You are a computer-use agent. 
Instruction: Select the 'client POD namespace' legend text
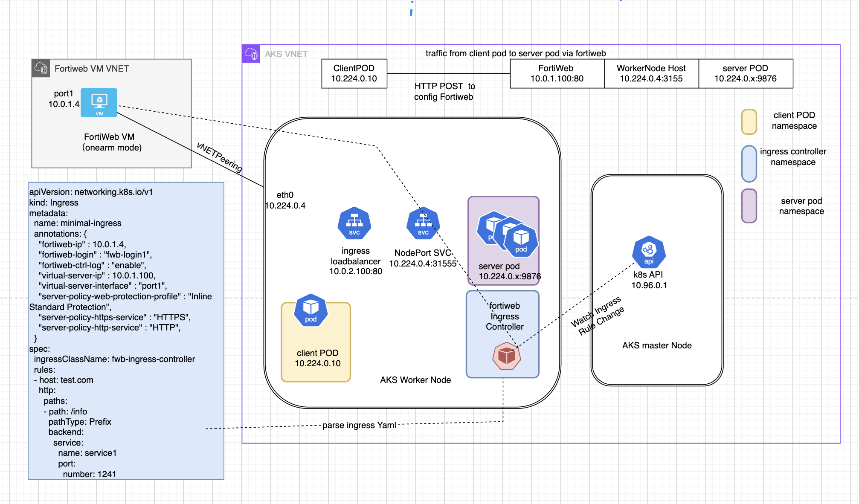click(x=794, y=120)
